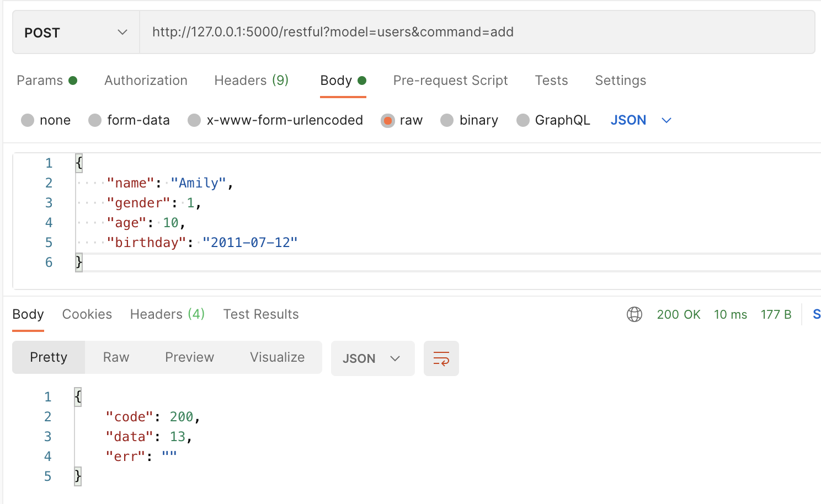Open the Preview response view
The height and width of the screenshot is (504, 821).
coord(189,357)
